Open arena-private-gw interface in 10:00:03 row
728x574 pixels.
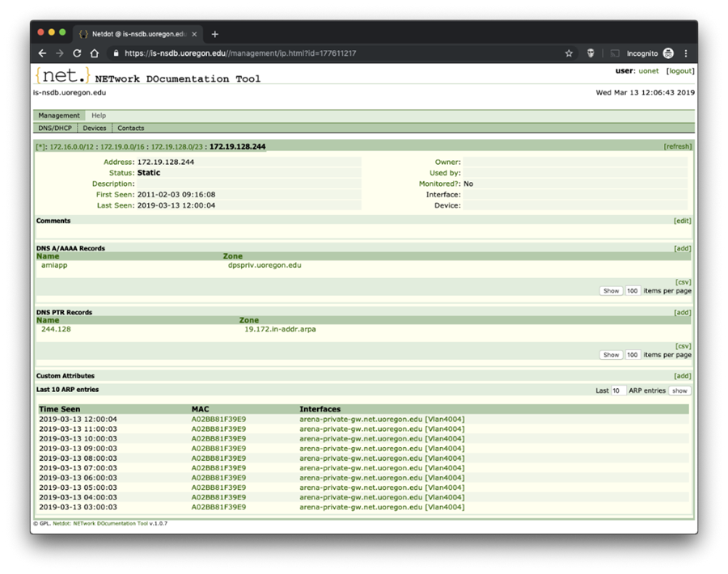coord(382,439)
